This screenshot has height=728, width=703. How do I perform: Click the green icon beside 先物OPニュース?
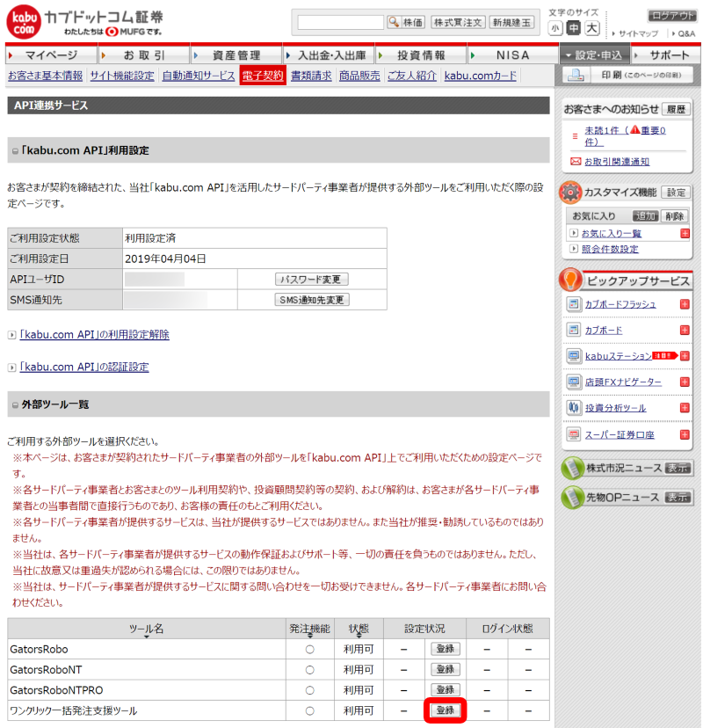pyautogui.click(x=572, y=498)
